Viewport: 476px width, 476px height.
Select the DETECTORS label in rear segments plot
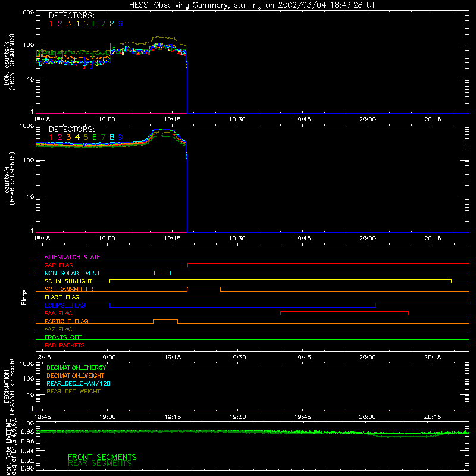pos(71,130)
